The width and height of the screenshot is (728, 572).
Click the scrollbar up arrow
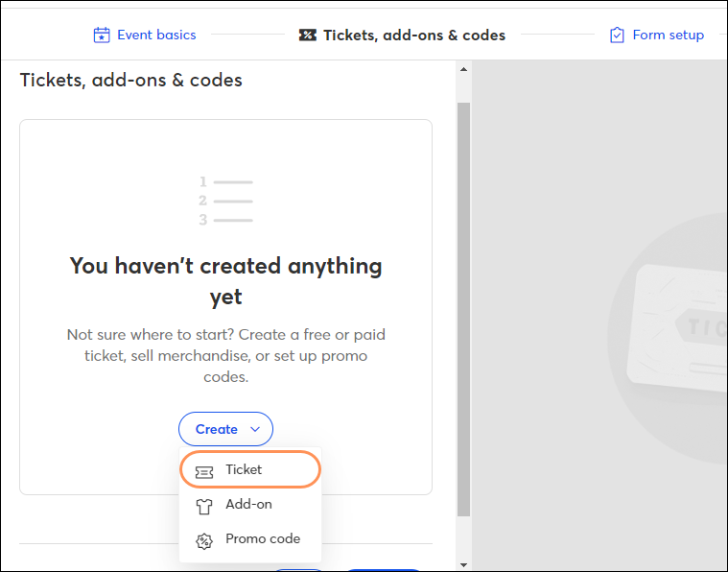coord(463,69)
